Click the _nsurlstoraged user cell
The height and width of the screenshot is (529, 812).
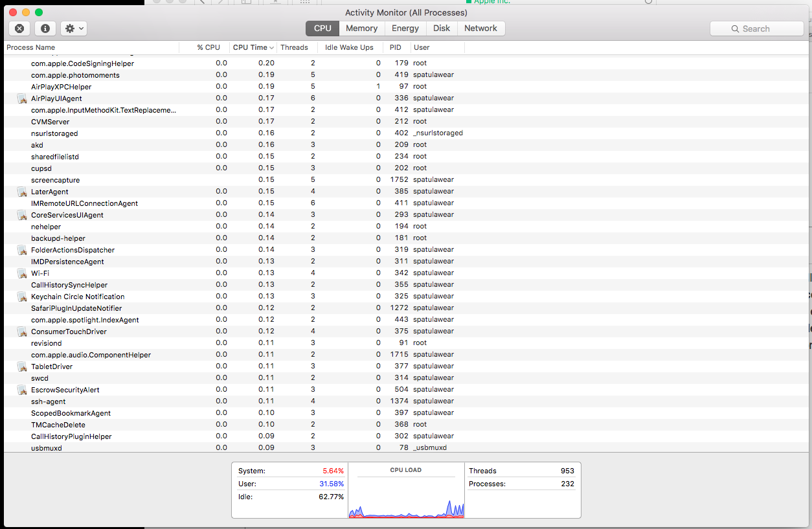(x=438, y=133)
